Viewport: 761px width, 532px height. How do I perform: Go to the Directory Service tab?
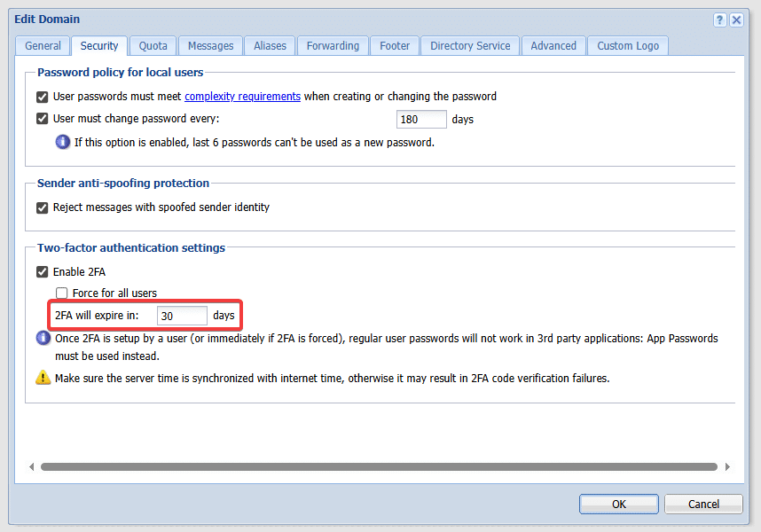470,46
